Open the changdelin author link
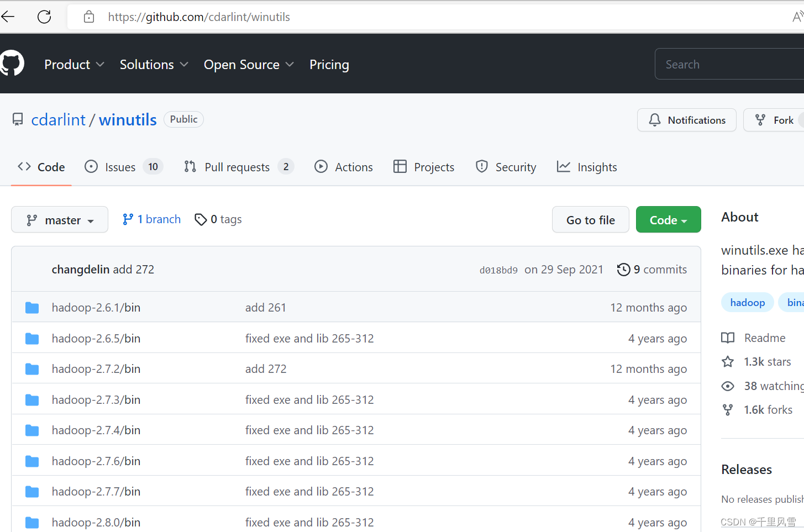The image size is (804, 532). click(x=81, y=270)
